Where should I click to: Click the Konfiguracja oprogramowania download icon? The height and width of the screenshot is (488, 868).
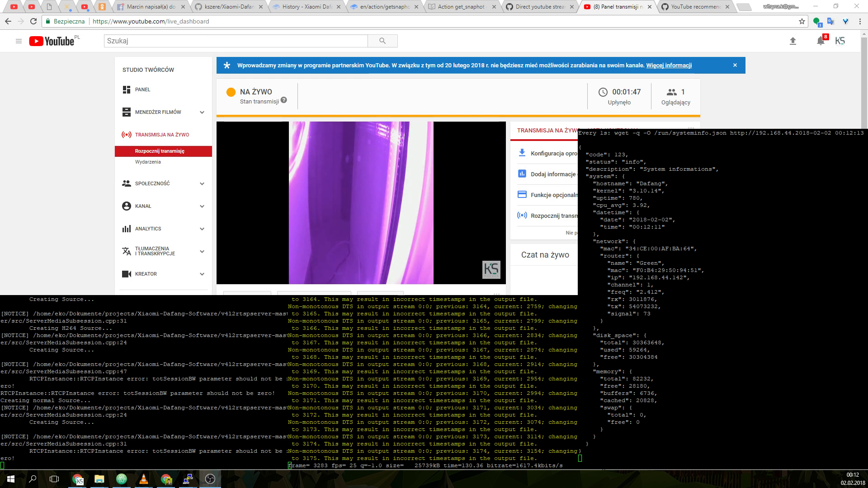tap(522, 153)
